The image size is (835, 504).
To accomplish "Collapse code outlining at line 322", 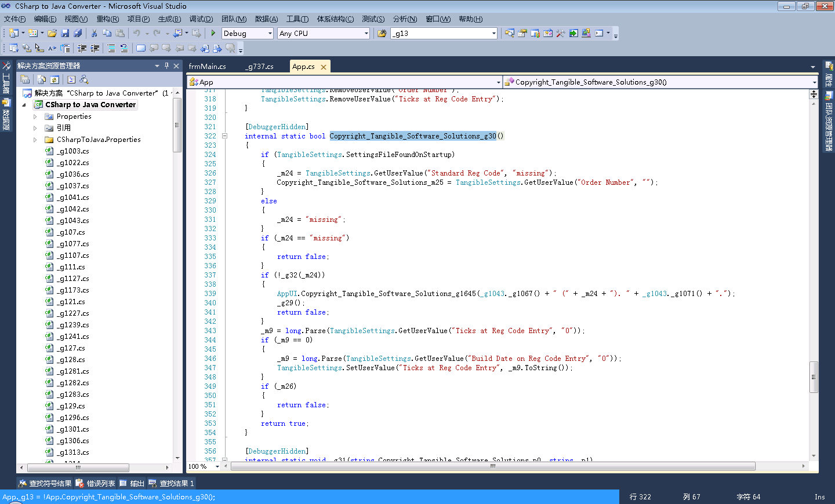I will tap(224, 136).
